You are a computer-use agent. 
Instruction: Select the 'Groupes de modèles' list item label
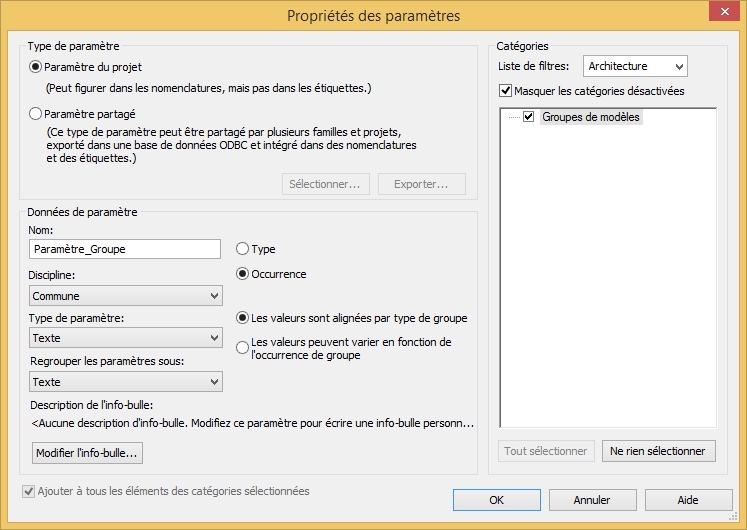[x=590, y=117]
